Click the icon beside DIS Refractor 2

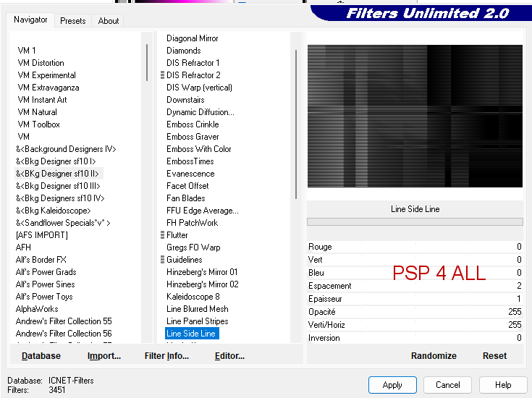pyautogui.click(x=162, y=75)
